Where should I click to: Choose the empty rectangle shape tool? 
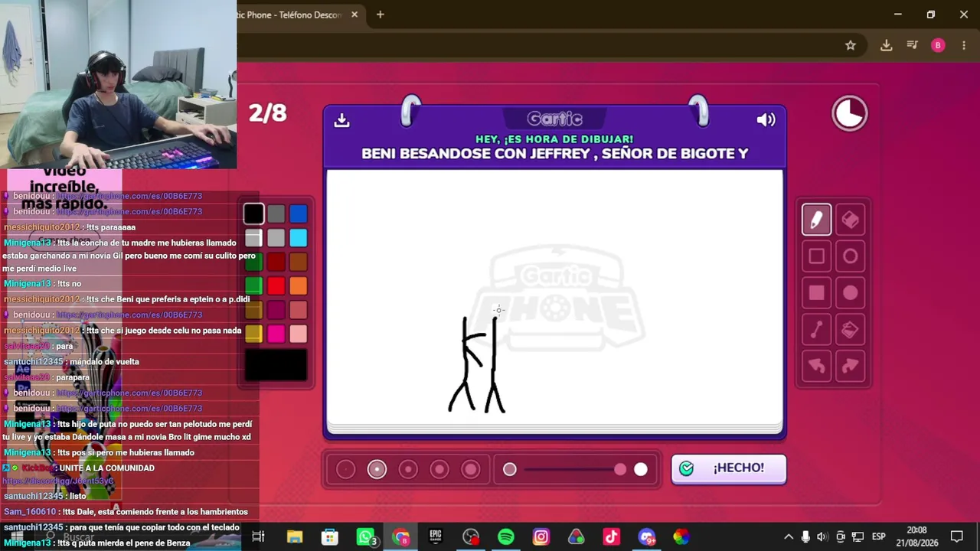816,256
